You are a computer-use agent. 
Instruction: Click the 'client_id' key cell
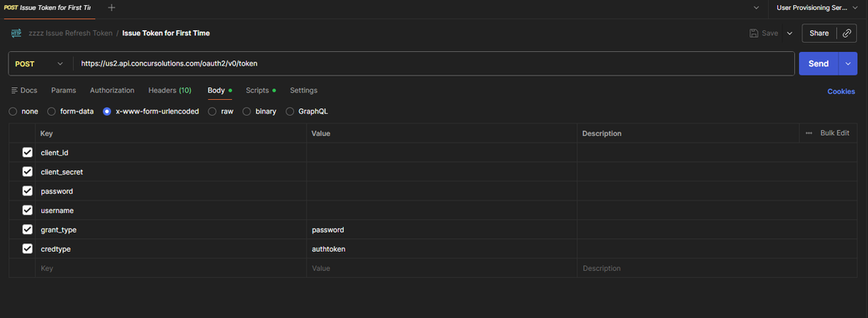click(x=171, y=152)
